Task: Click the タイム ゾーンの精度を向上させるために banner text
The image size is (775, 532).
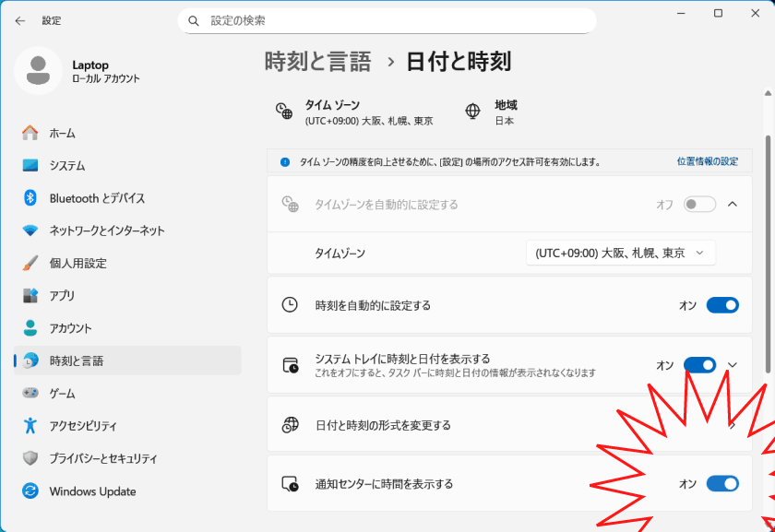Action: coord(450,162)
